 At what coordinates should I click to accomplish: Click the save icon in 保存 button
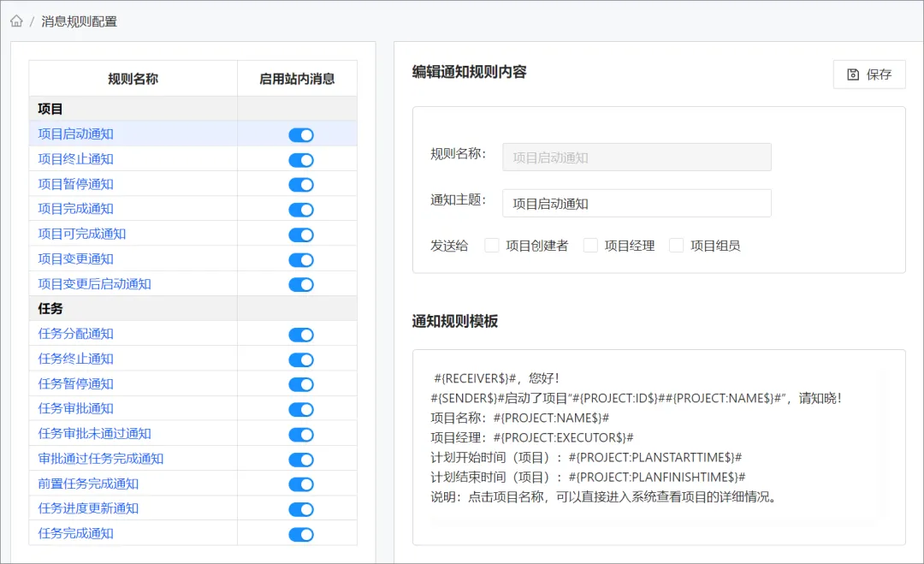[853, 74]
